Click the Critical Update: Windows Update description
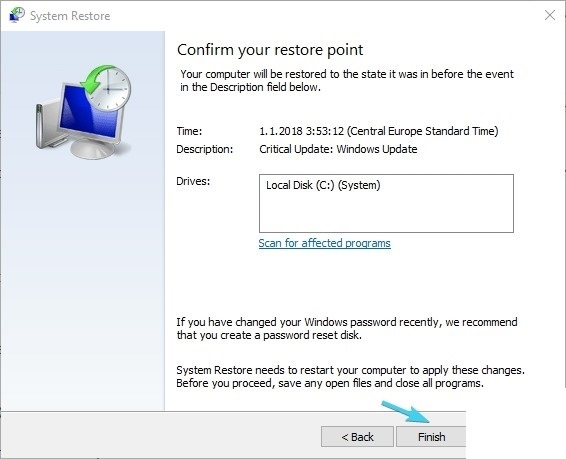 point(338,149)
